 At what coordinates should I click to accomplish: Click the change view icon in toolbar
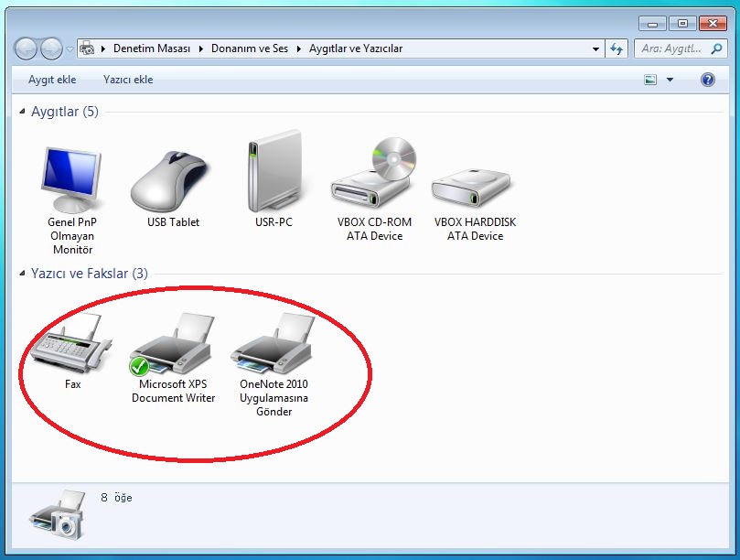[650, 80]
